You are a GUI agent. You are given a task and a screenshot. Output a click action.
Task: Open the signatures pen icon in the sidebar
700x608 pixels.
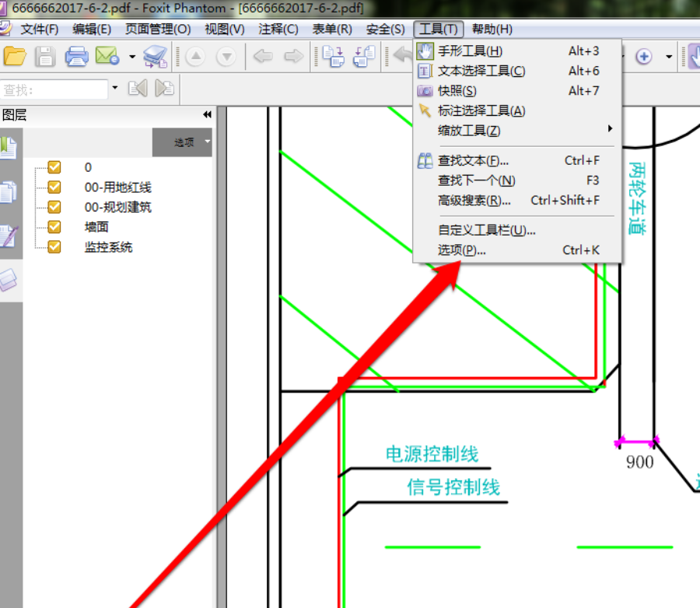[x=9, y=236]
